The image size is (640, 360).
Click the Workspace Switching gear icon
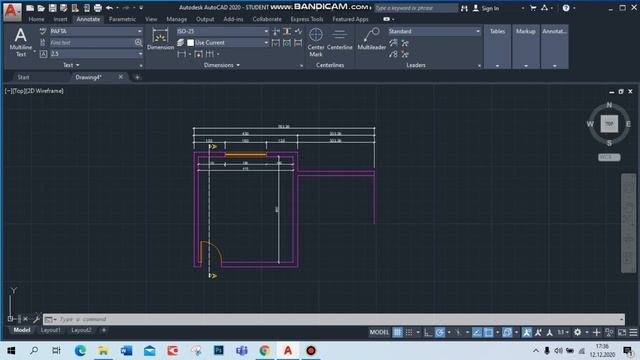pyautogui.click(x=577, y=333)
